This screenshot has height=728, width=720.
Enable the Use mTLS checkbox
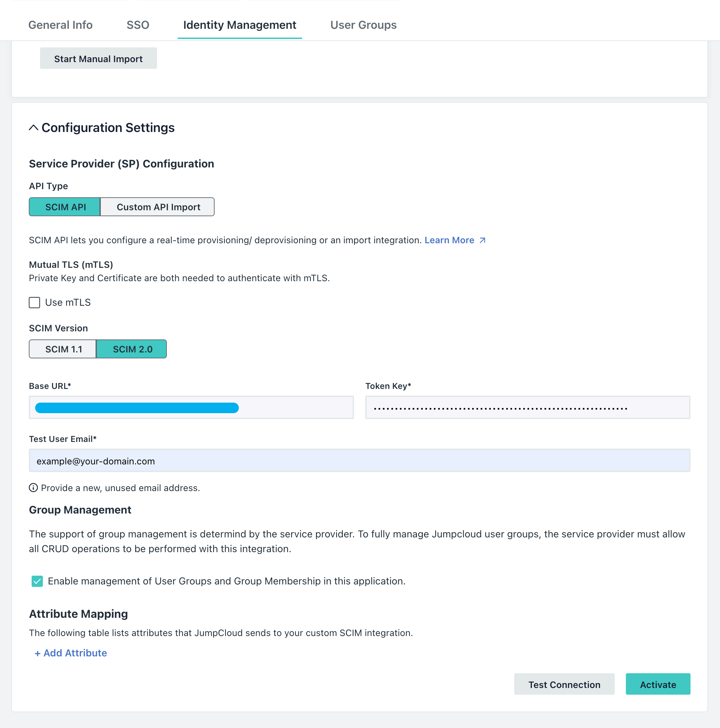click(x=34, y=303)
